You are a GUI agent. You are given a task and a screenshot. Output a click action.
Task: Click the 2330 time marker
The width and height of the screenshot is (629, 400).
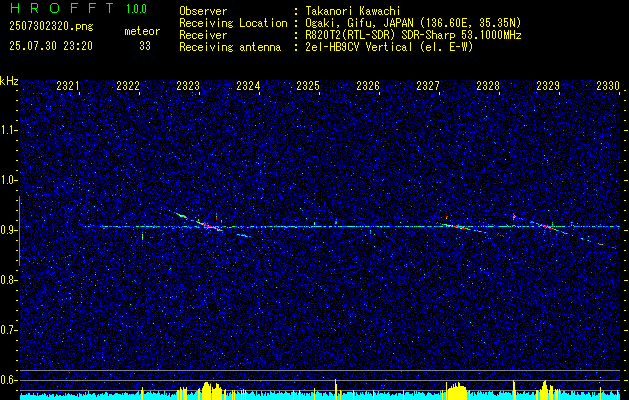point(608,86)
